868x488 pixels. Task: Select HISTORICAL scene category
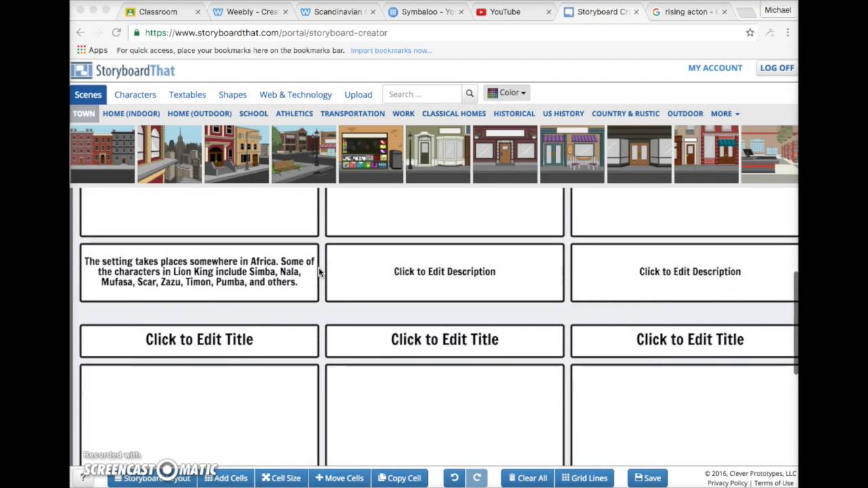(x=514, y=114)
